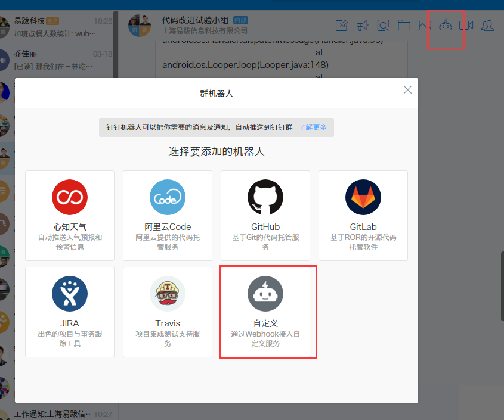Select the 心知天气 weather robot
Image resolution: width=504 pixels, height=420 pixels.
click(x=70, y=215)
